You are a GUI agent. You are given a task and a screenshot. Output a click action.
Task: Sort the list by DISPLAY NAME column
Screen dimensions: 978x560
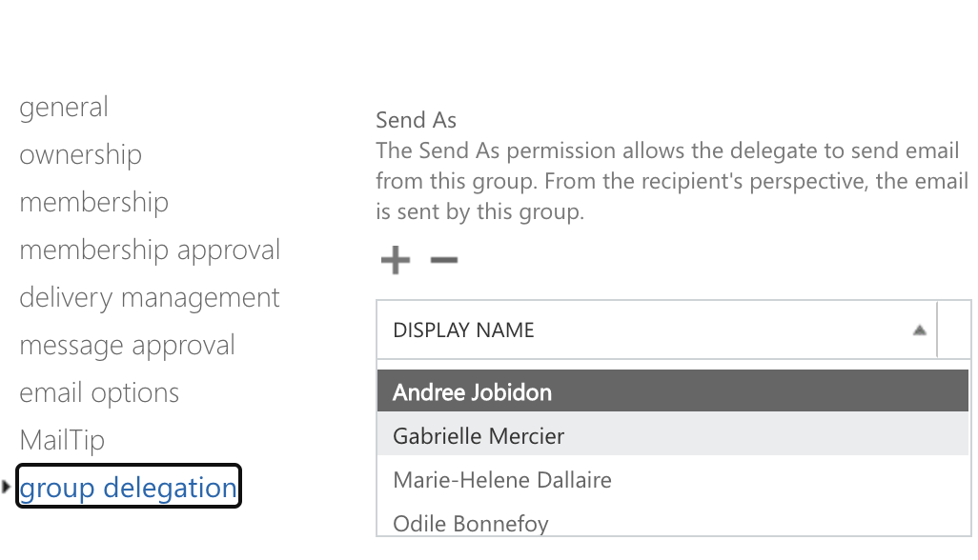(x=464, y=330)
